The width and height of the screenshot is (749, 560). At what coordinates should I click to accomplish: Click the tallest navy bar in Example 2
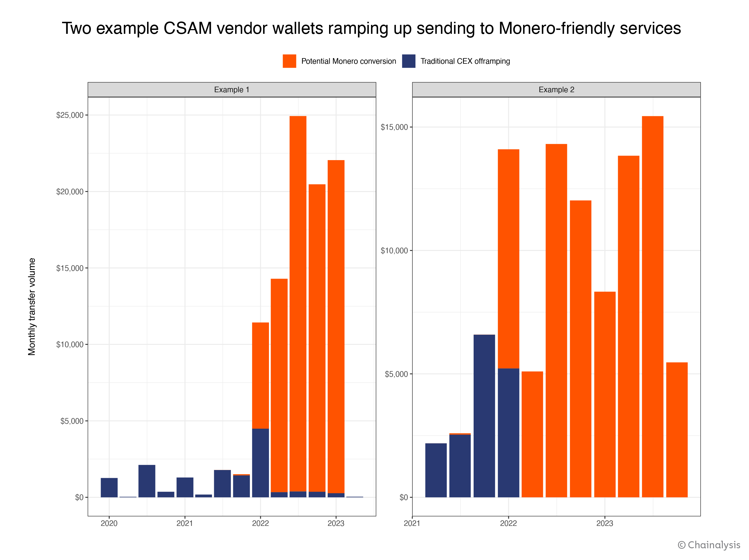pyautogui.click(x=484, y=416)
